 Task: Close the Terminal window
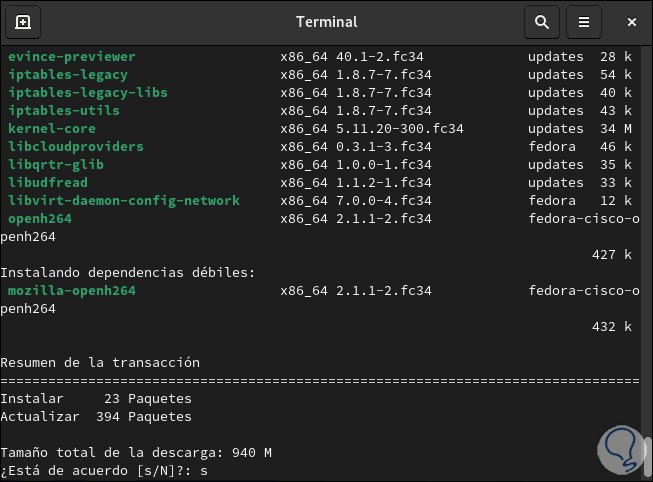(632, 22)
